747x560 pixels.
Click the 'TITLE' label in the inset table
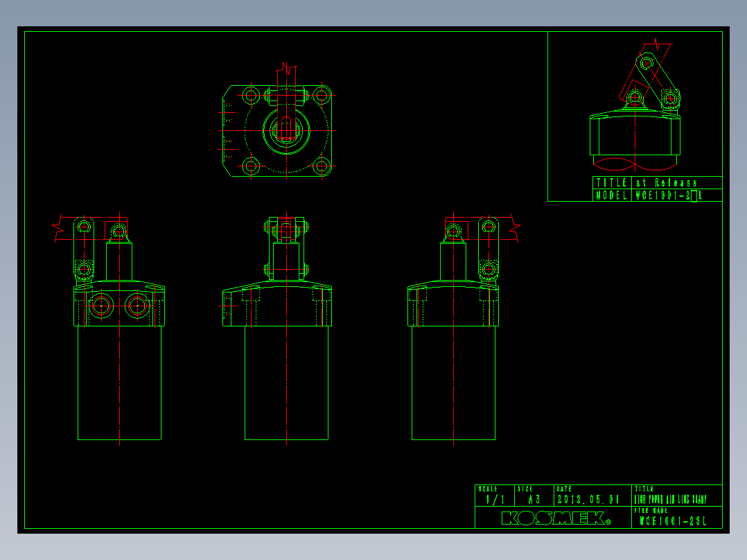click(612, 183)
